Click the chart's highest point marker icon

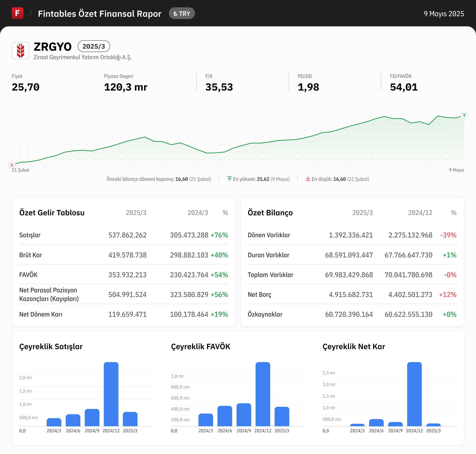(464, 116)
